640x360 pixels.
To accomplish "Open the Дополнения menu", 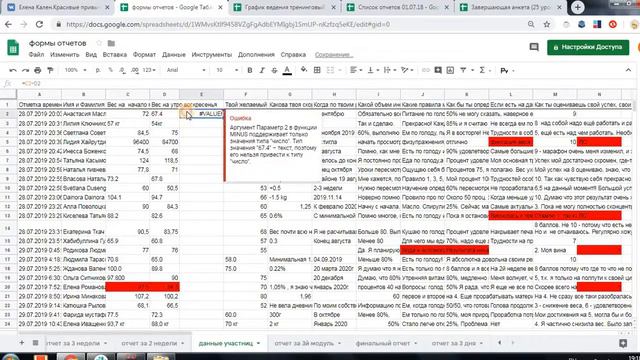I will 256,54.
